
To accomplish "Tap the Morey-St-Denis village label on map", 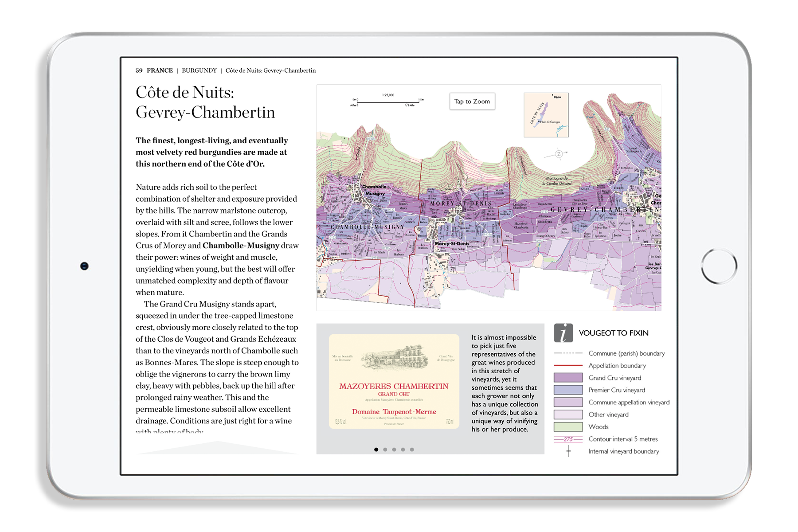I will [452, 243].
